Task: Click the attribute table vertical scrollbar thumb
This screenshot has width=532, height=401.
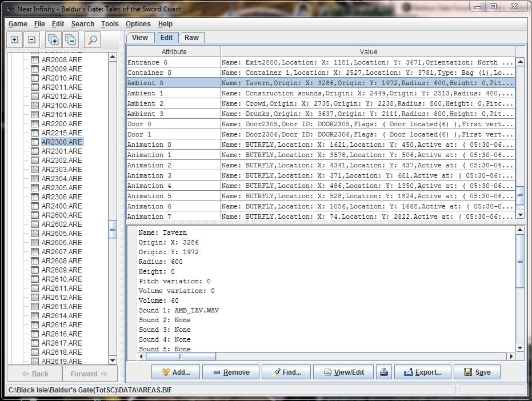Action: pyautogui.click(x=520, y=196)
